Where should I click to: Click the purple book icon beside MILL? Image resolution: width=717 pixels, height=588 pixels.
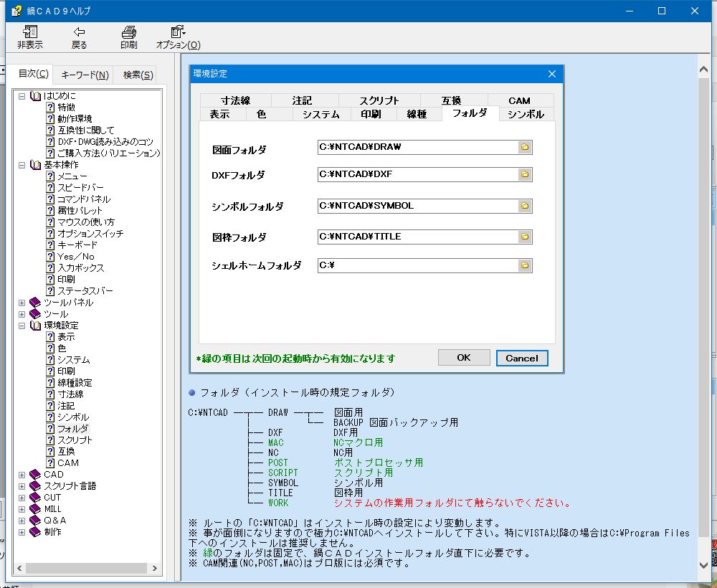click(35, 508)
